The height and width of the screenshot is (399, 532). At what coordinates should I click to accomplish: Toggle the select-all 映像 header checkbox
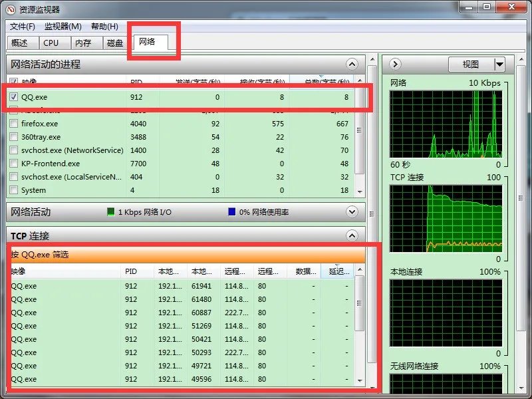click(x=15, y=82)
